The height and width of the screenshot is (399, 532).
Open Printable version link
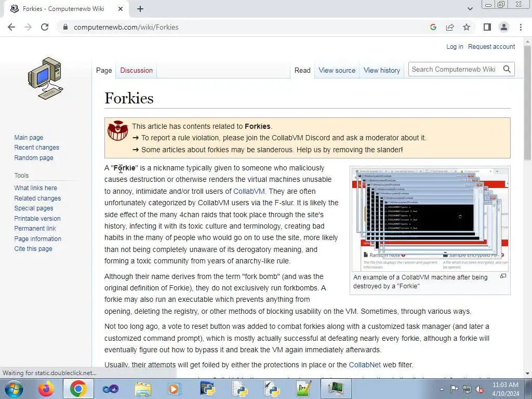pyautogui.click(x=37, y=219)
